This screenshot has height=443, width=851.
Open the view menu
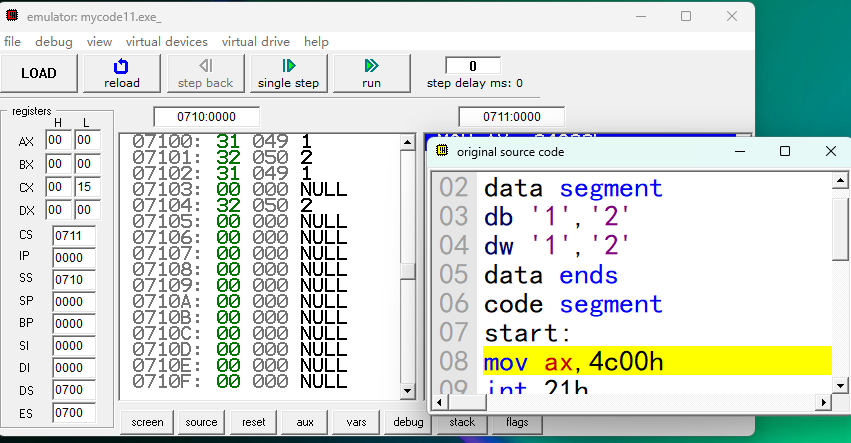coord(99,42)
